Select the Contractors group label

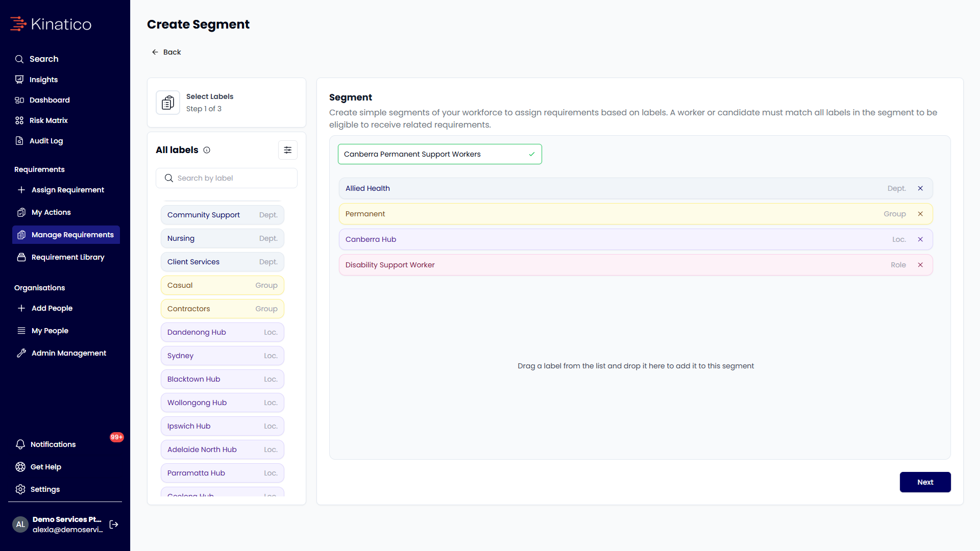tap(223, 309)
